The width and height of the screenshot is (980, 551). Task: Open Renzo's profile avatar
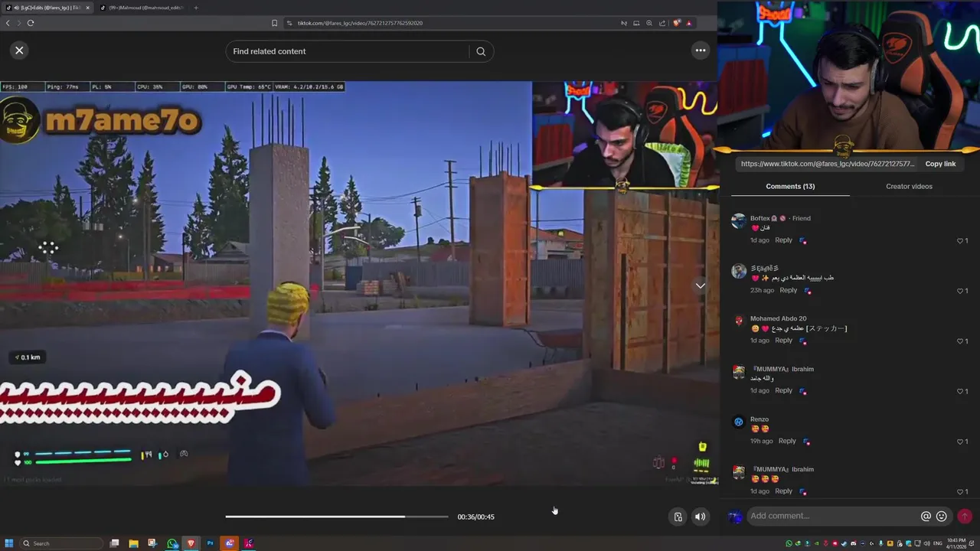(x=739, y=422)
